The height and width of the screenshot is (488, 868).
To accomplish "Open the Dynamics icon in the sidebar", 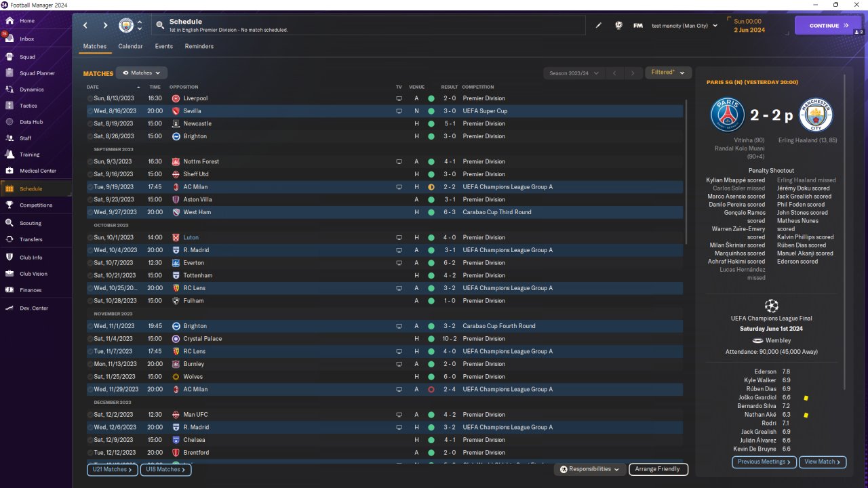I will [9, 89].
